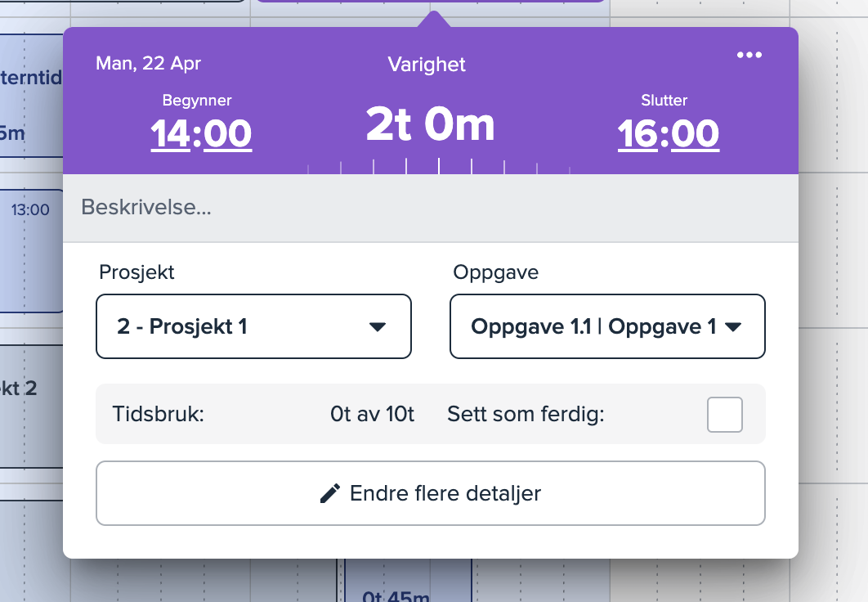Edit the start minutes 00 under Begynner
This screenshot has height=602, width=868.
[x=228, y=134]
